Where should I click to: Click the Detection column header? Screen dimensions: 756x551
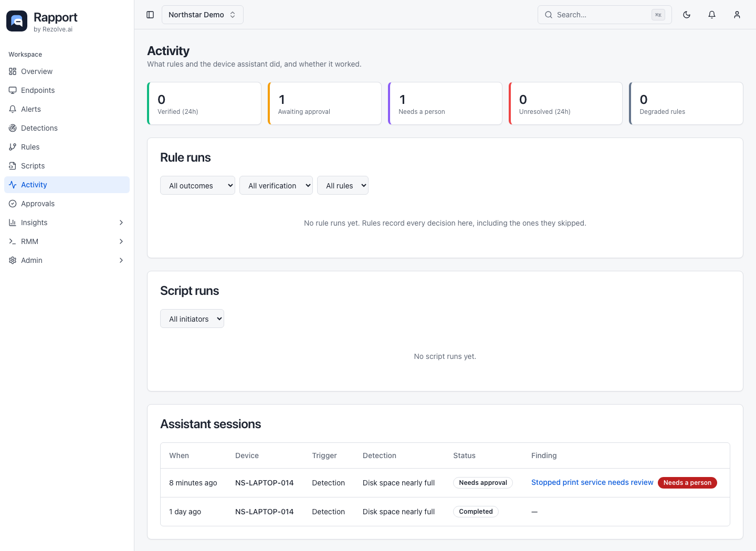click(380, 455)
